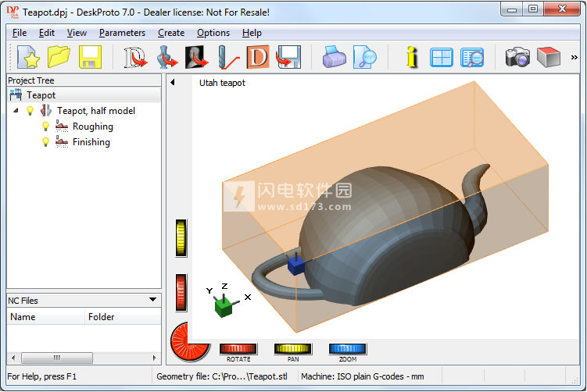587x392 pixels.
Task: Open the Create menu
Action: pyautogui.click(x=171, y=33)
